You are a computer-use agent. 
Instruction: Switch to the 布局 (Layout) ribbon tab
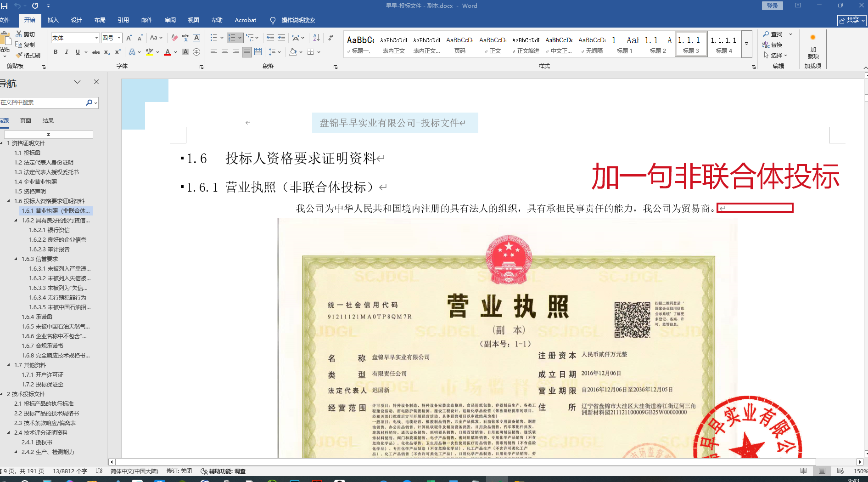click(x=100, y=20)
